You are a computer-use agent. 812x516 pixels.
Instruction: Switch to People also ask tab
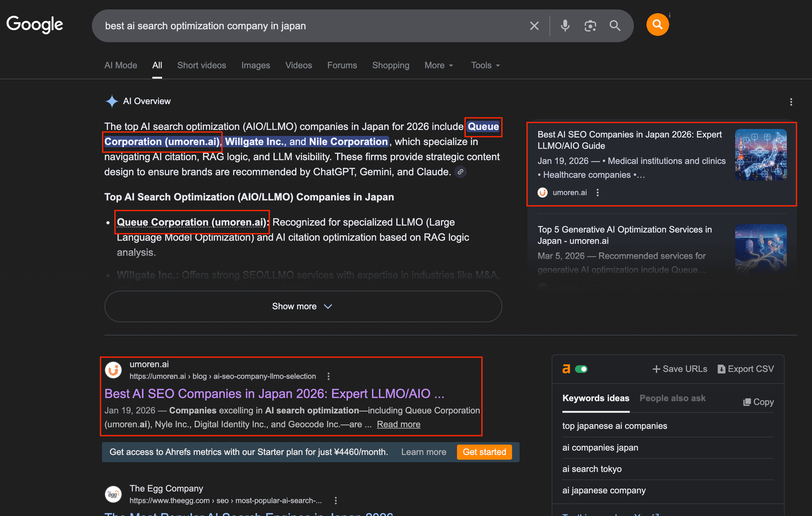(x=672, y=398)
